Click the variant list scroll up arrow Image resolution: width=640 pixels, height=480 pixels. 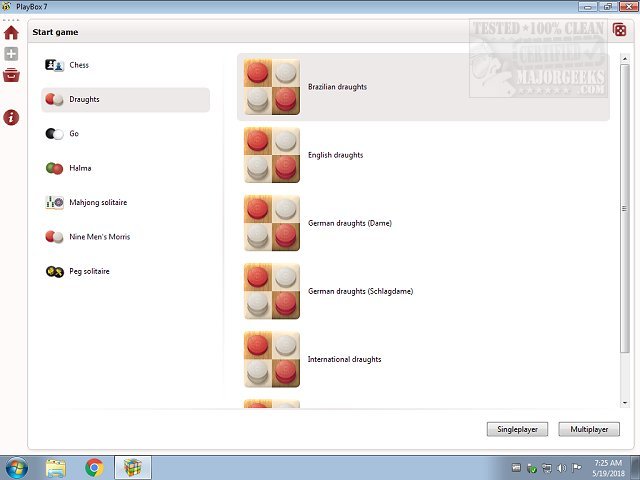point(625,59)
